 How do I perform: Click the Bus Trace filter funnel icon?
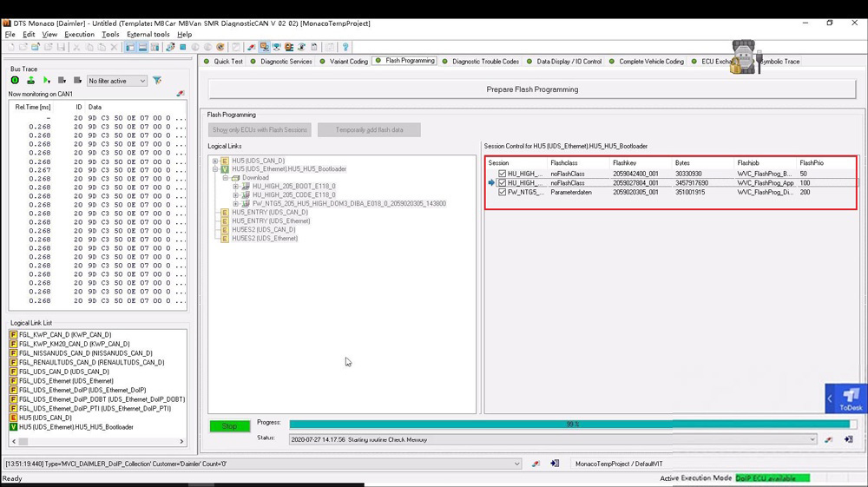coord(157,81)
